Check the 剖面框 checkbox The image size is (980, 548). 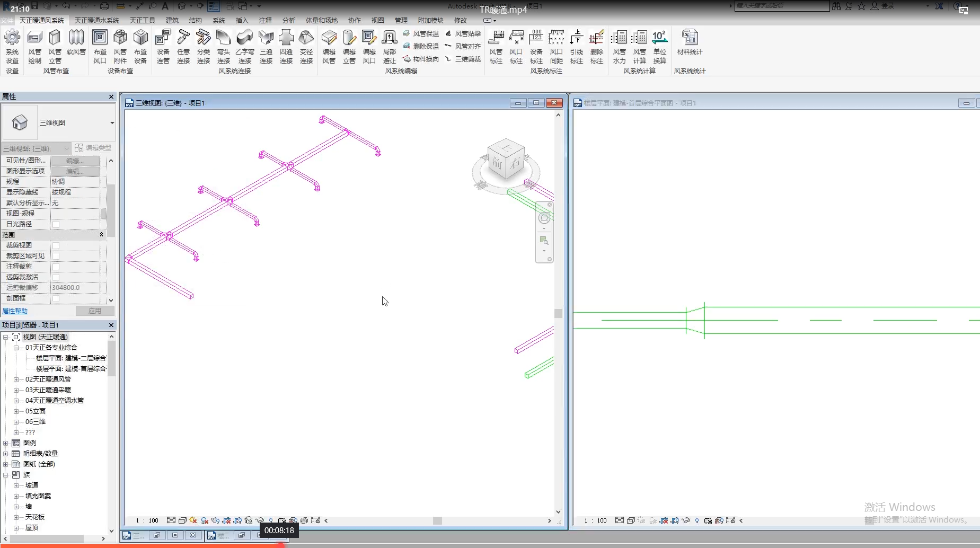(56, 298)
